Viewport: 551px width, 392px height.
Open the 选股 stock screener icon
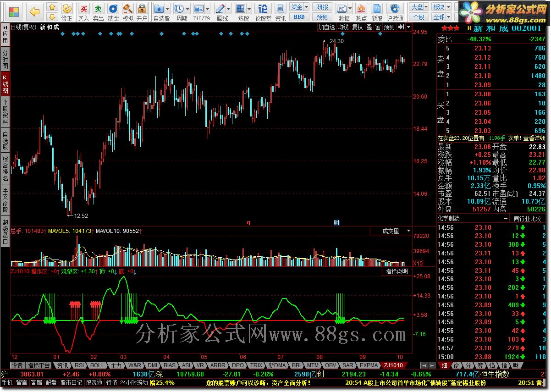pos(241,9)
